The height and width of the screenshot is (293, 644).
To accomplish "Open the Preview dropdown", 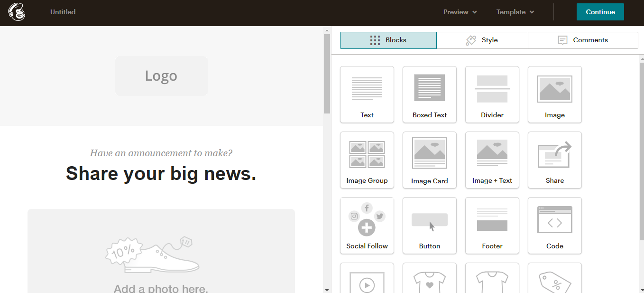I will (455, 12).
